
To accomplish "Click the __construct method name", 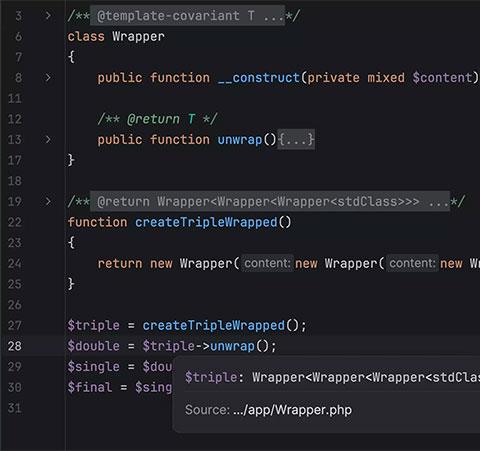I will pyautogui.click(x=259, y=78).
